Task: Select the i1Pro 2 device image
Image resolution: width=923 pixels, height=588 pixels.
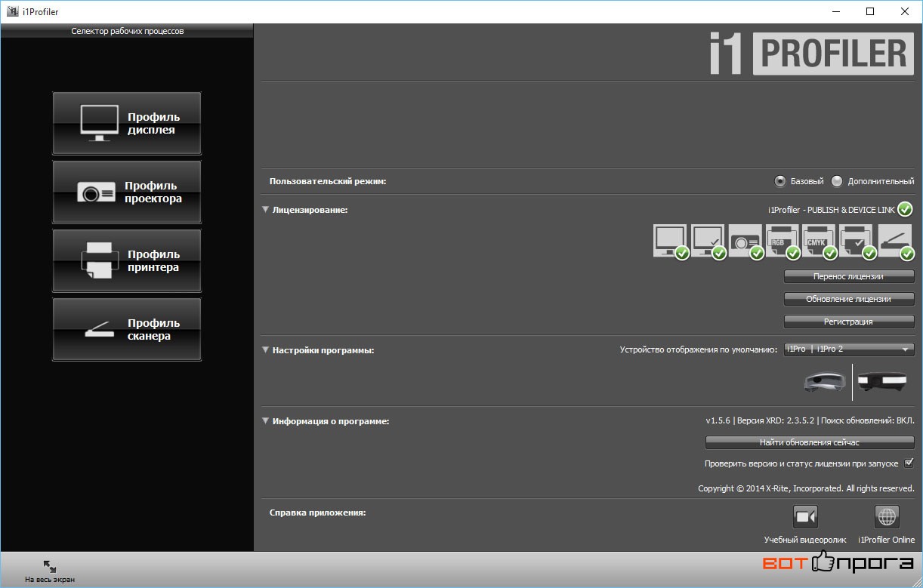Action: click(x=882, y=382)
